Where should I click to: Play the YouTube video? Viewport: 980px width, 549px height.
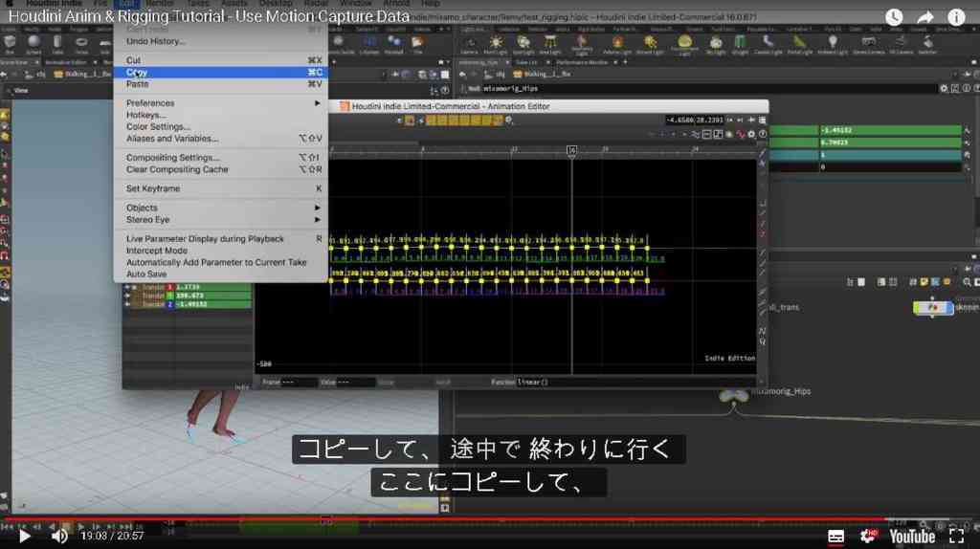tap(24, 536)
